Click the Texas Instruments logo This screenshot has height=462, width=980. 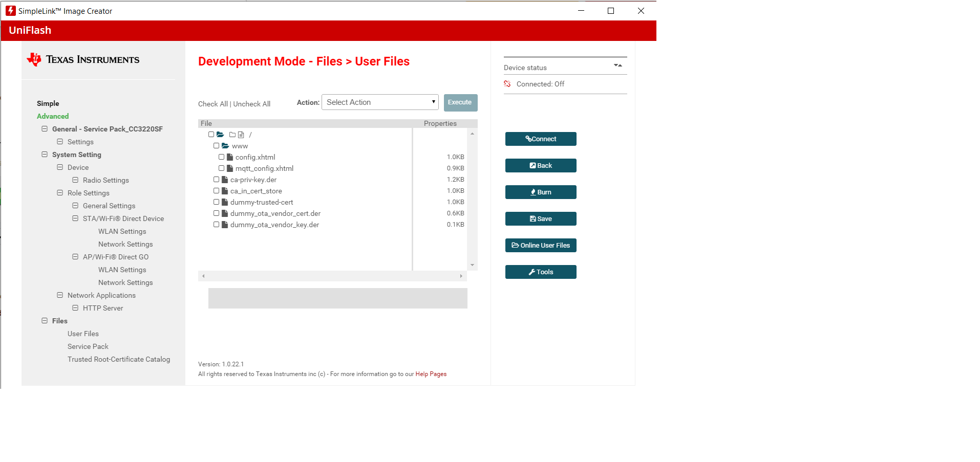(83, 59)
